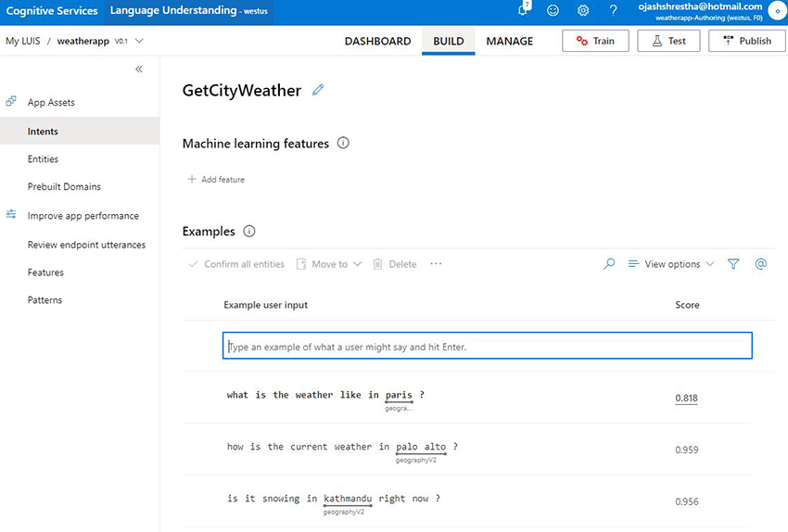Open Patterns in the sidebar

(x=44, y=300)
